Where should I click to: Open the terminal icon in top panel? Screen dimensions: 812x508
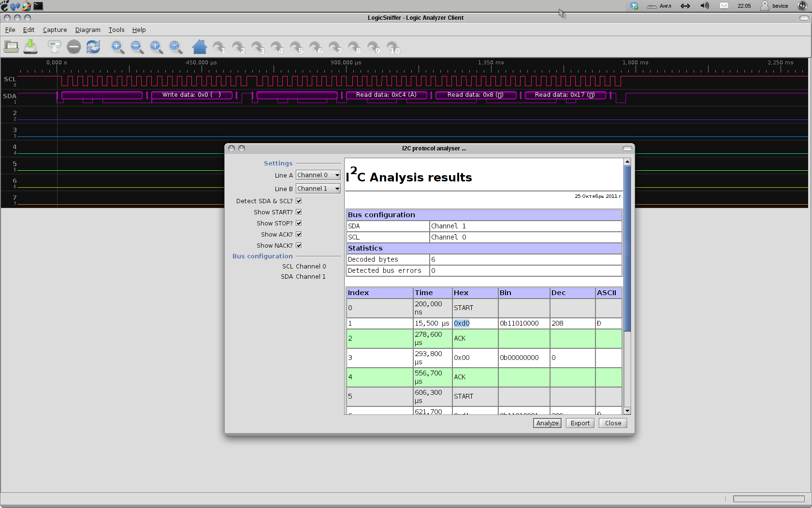coord(38,6)
